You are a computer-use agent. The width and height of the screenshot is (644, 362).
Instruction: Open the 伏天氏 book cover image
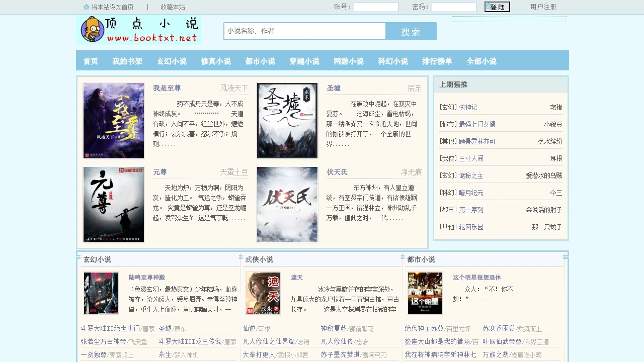point(287,205)
